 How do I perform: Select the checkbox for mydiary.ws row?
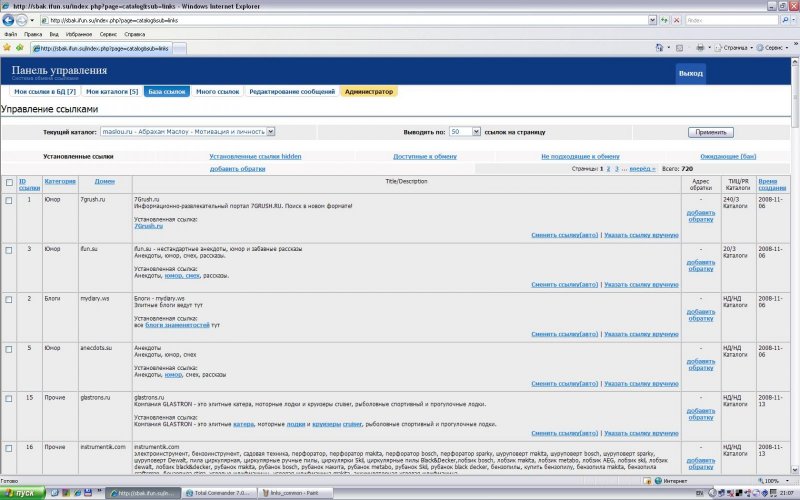click(9, 298)
